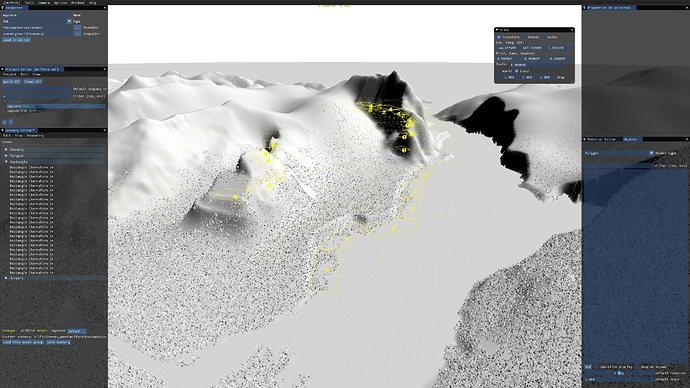
Task: Click Load this asset group button
Action: click(23, 342)
